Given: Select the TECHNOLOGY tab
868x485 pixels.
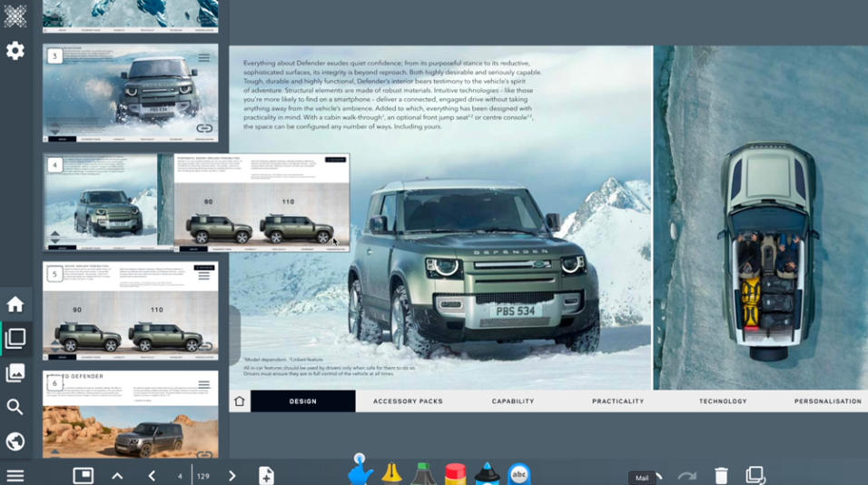Looking at the screenshot, I should (723, 401).
